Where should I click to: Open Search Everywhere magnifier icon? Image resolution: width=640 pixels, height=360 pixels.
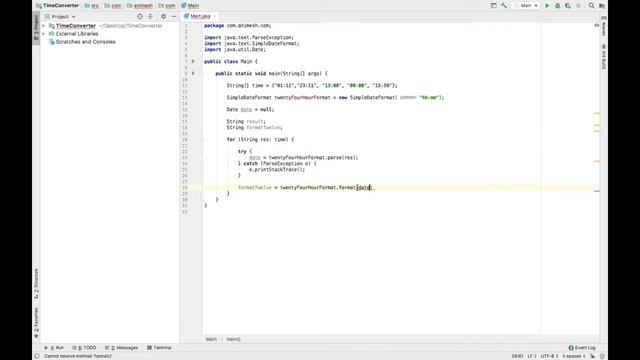tap(591, 6)
